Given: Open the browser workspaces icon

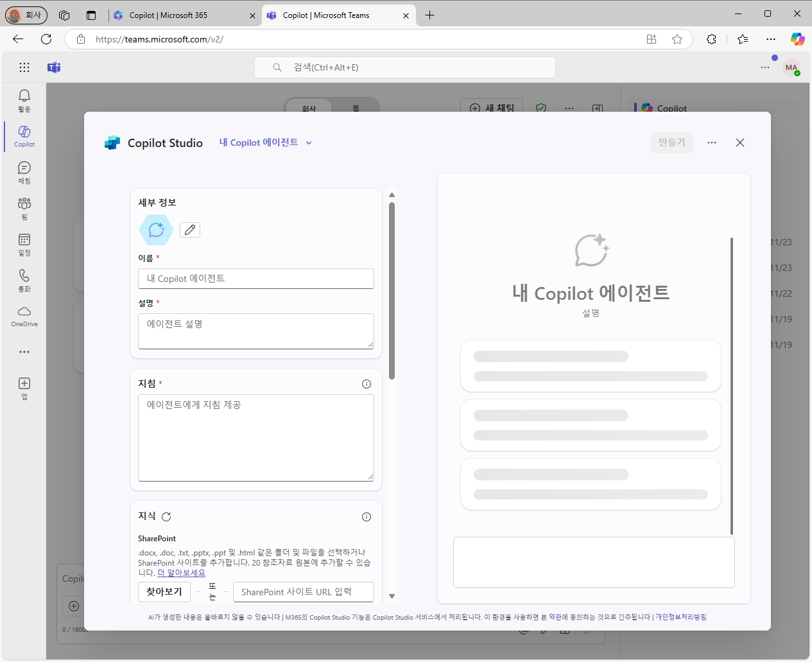Looking at the screenshot, I should pos(64,15).
